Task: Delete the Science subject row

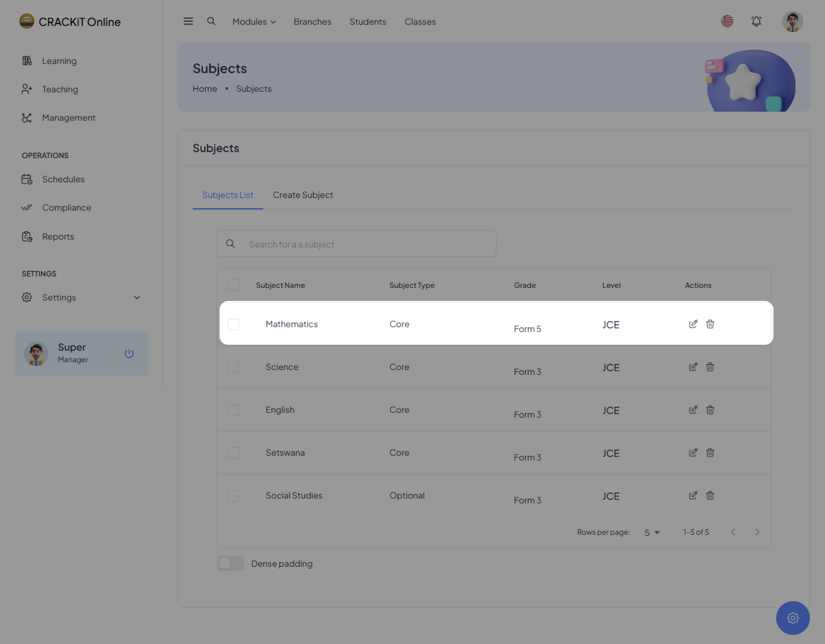Action: pyautogui.click(x=710, y=367)
